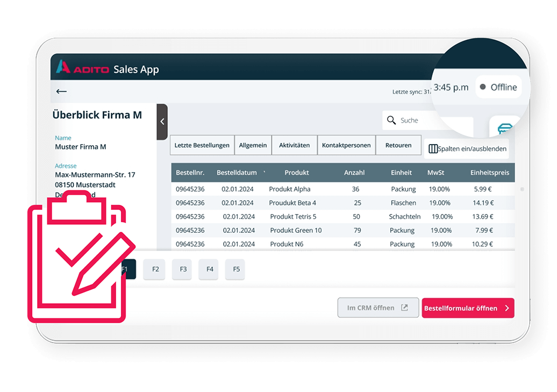Click the 5.99 € price cell
The image size is (557, 392).
pos(483,189)
